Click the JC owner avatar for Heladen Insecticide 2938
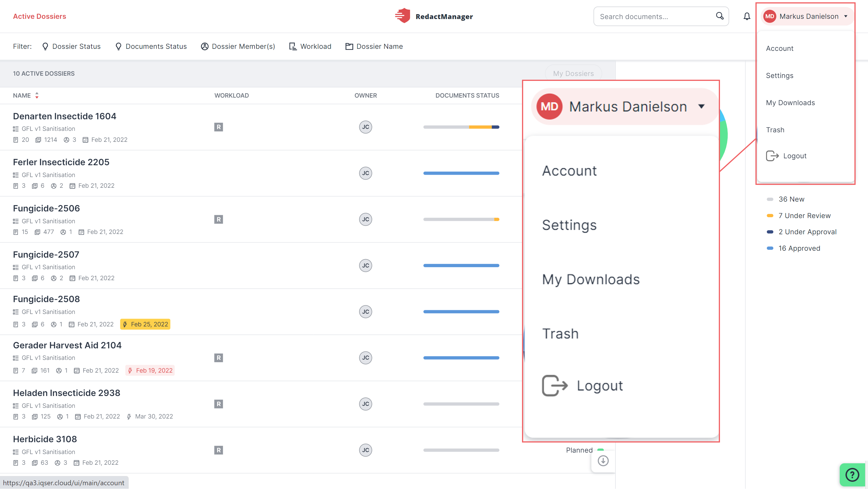The width and height of the screenshot is (868, 489). (366, 404)
